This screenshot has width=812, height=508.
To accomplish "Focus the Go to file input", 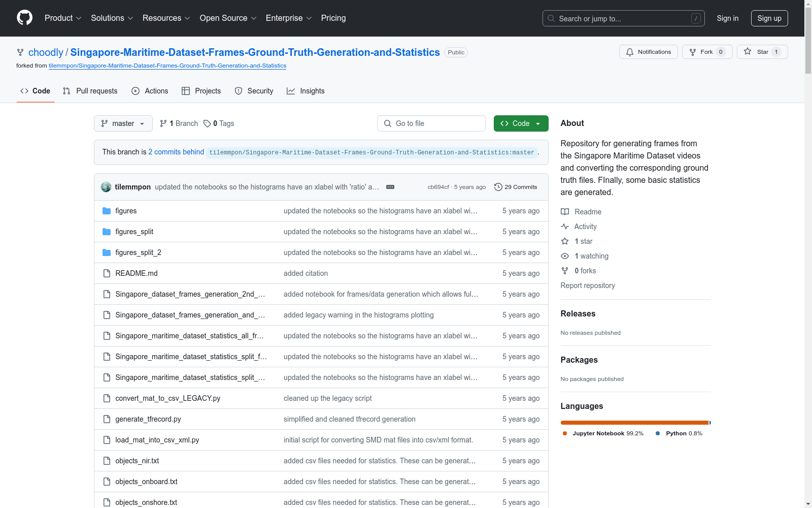I will pos(431,123).
